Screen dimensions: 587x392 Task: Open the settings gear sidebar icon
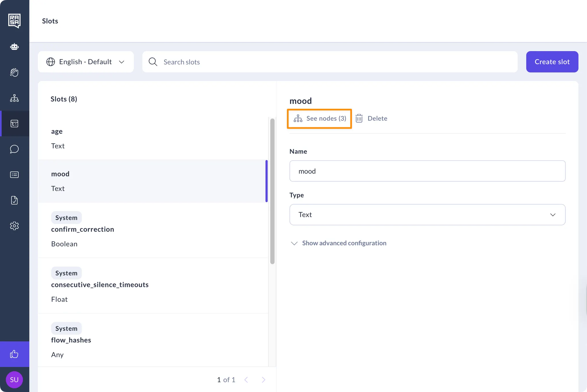pyautogui.click(x=14, y=226)
